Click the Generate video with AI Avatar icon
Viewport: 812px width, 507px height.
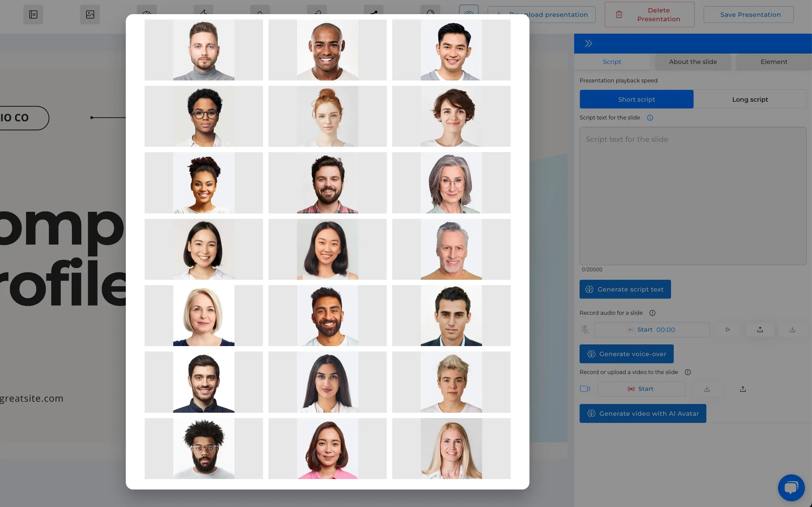pyautogui.click(x=591, y=413)
